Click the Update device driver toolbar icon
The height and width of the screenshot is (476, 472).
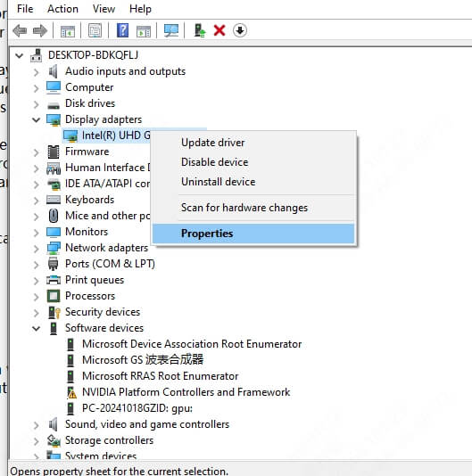pyautogui.click(x=199, y=30)
